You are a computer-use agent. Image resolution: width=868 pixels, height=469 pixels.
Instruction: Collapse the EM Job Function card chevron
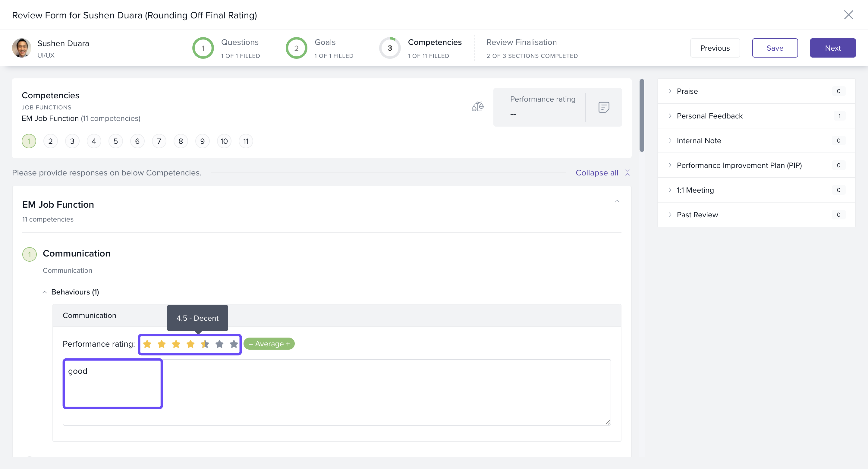[617, 201]
